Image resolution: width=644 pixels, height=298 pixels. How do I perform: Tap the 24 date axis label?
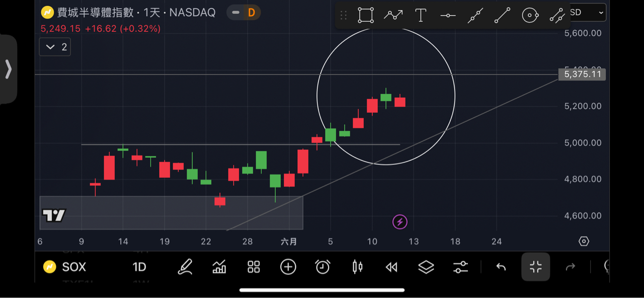497,242
